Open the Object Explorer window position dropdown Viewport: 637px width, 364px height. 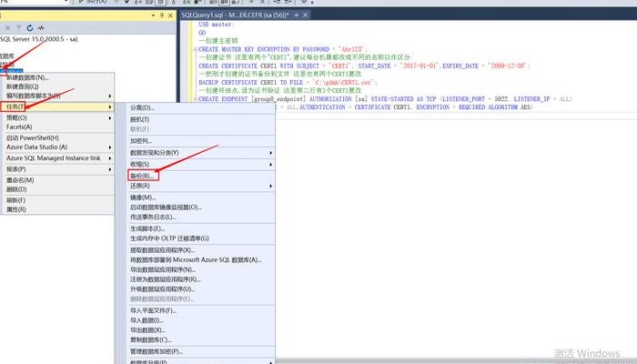click(153, 15)
